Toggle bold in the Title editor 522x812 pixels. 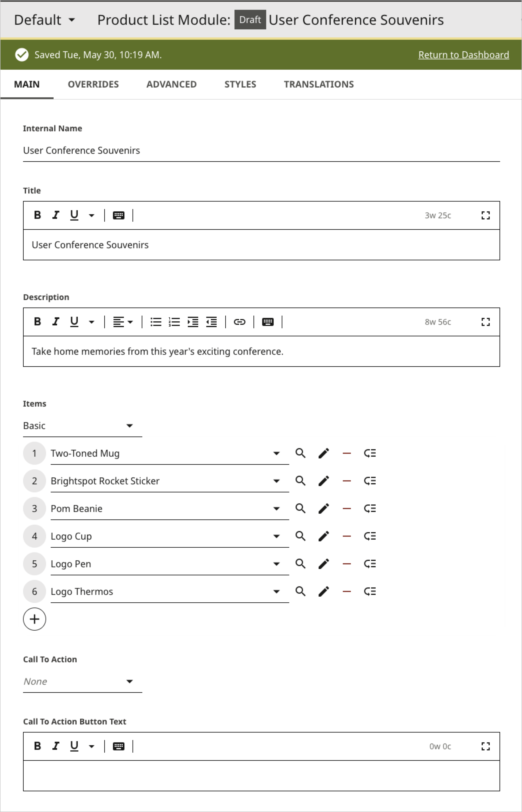(37, 215)
